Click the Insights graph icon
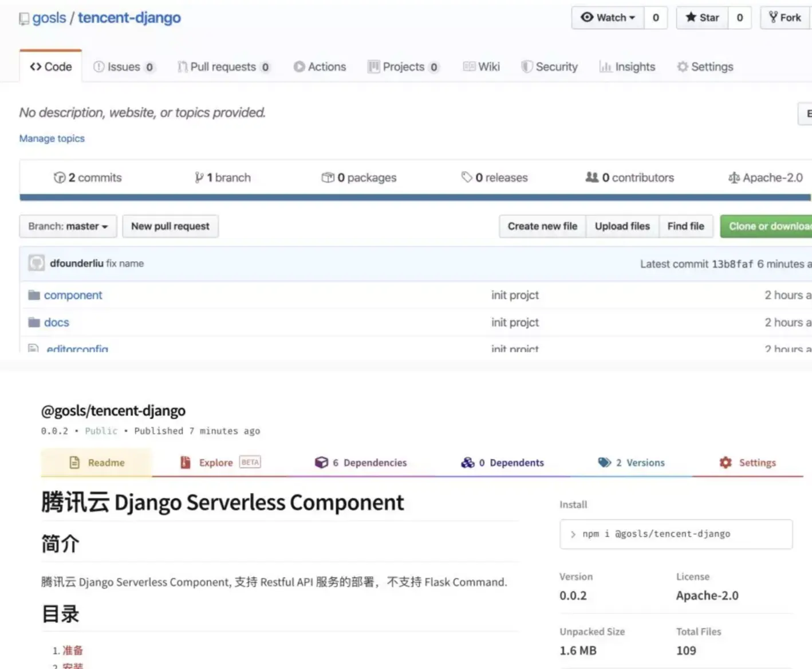 [605, 67]
